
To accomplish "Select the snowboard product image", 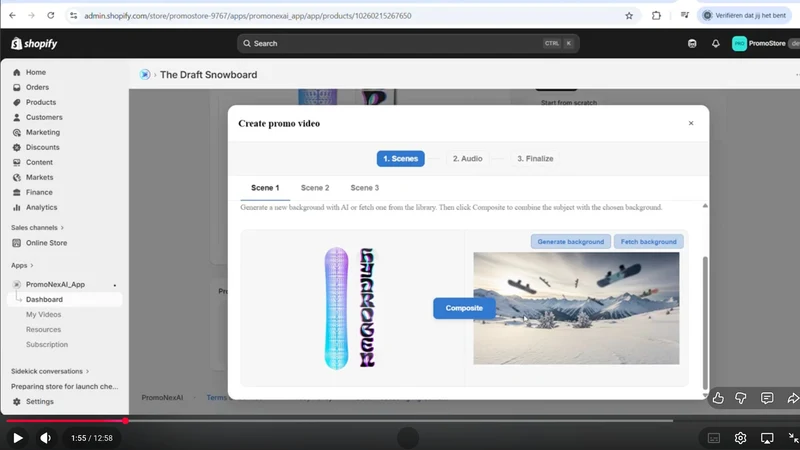I will tap(350, 308).
